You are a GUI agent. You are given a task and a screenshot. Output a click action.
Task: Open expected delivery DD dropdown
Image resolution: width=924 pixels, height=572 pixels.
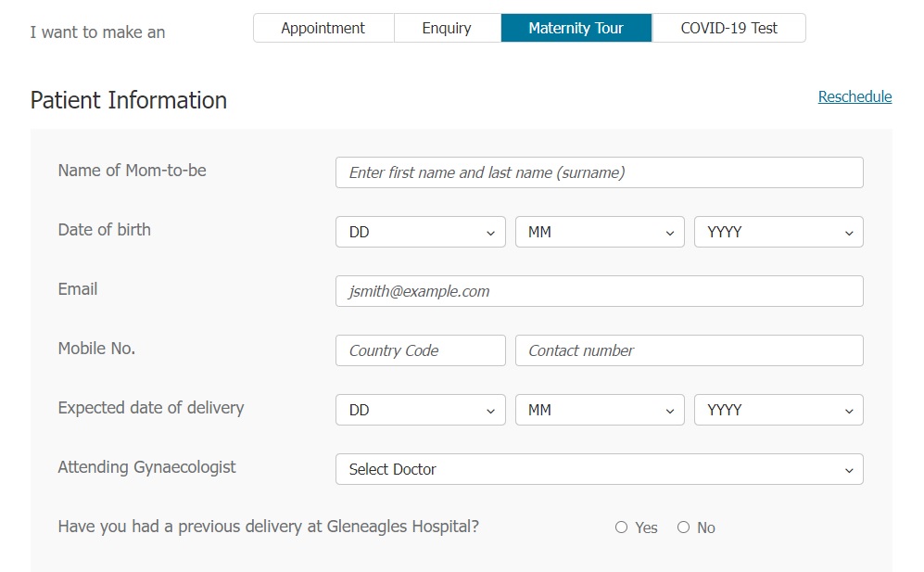(420, 410)
